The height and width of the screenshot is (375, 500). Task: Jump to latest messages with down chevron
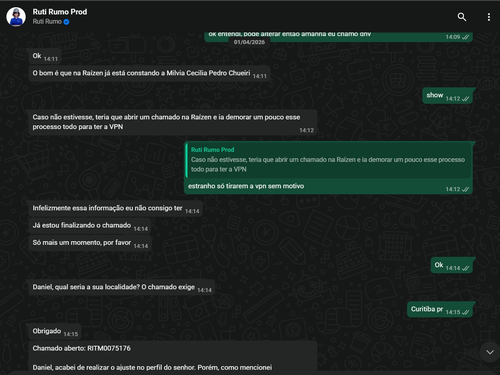[x=490, y=352]
